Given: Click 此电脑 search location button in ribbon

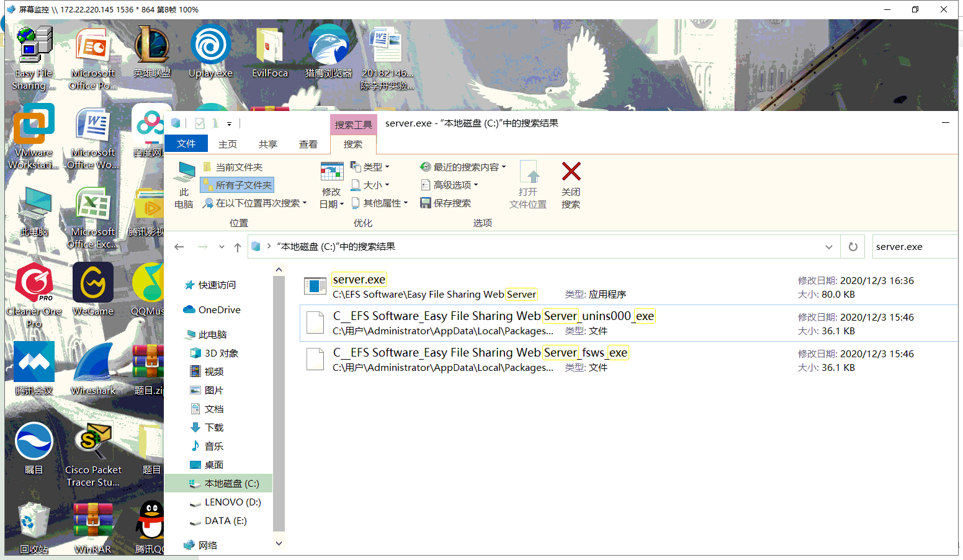Looking at the screenshot, I should click(x=184, y=185).
